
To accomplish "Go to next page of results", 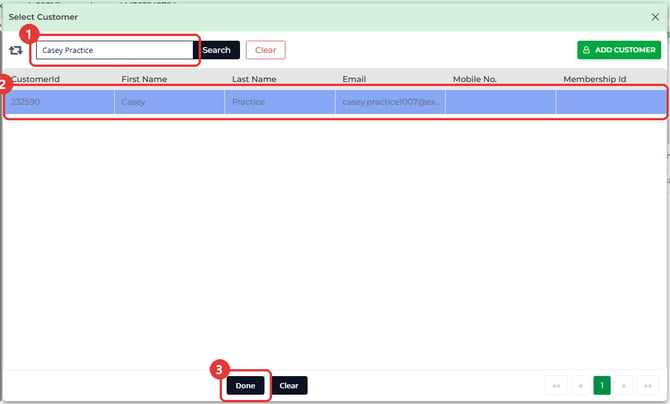I will coord(623,386).
